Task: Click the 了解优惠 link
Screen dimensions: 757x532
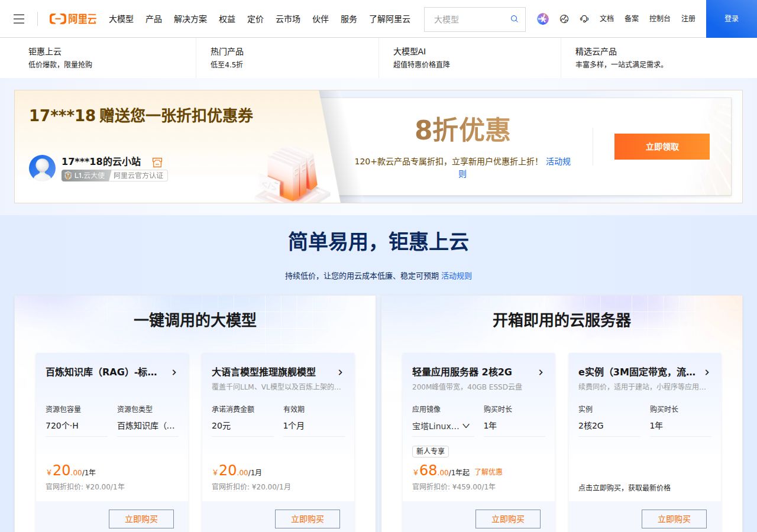Action: pos(489,472)
